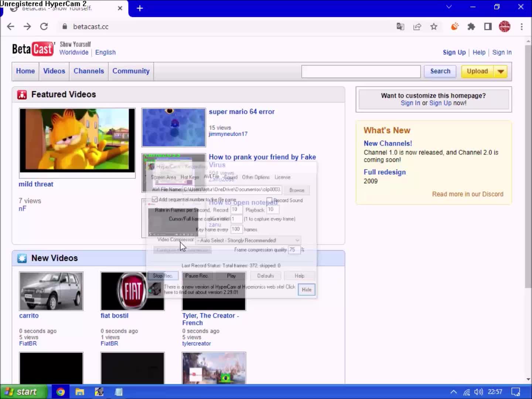The height and width of the screenshot is (399, 532).
Task: Click Pause Rec. button in HyperCam
Action: click(x=197, y=276)
